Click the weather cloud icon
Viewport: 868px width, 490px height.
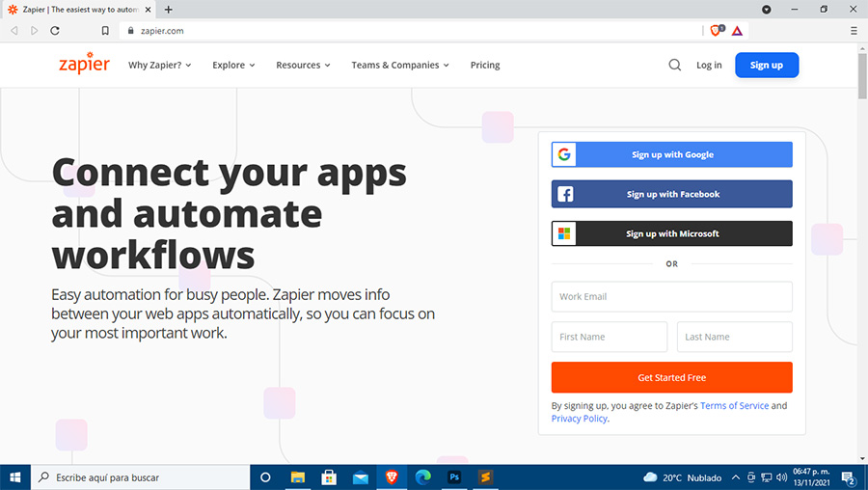650,477
